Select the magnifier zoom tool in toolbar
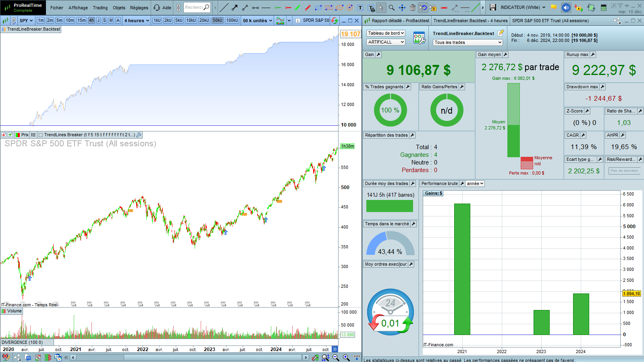Image resolution: width=644 pixels, height=362 pixels. pyautogui.click(x=391, y=7)
